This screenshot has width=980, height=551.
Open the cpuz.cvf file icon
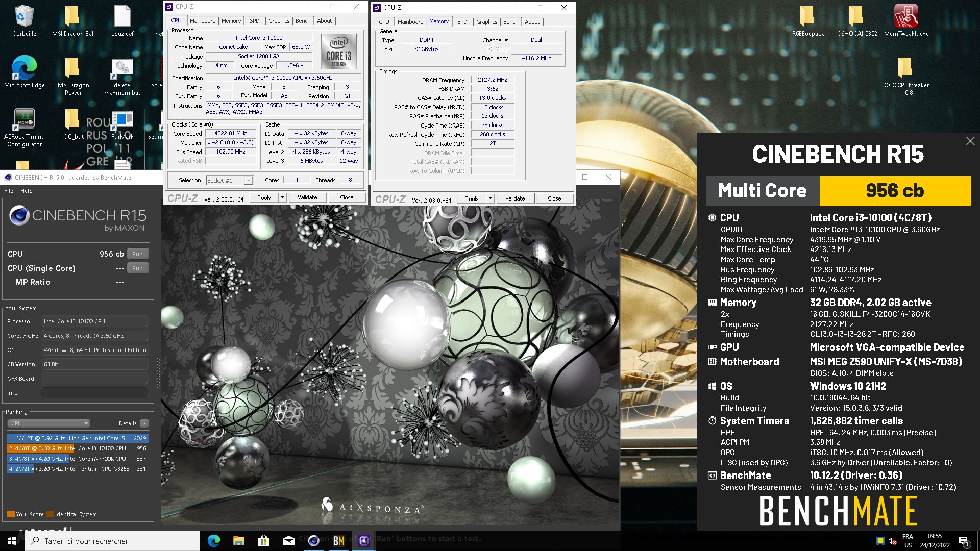pyautogui.click(x=122, y=21)
